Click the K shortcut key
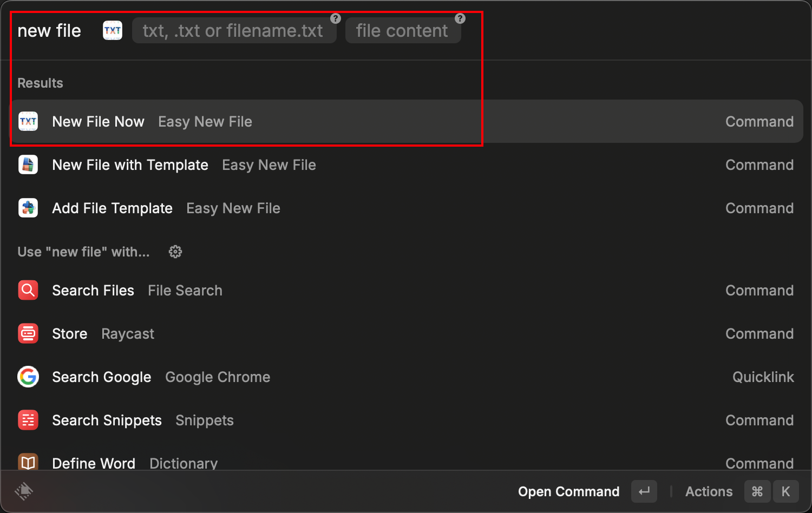The height and width of the screenshot is (513, 812). 786,491
